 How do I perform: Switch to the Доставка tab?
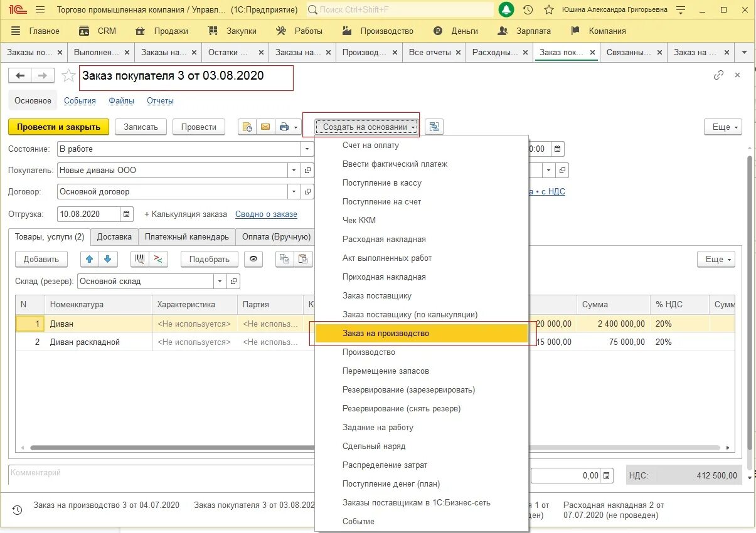[x=114, y=237]
